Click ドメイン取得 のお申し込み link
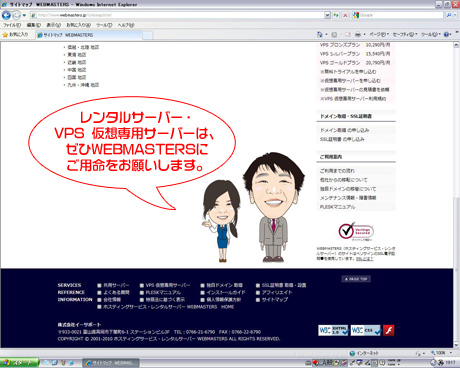This screenshot has width=460, height=368. [344, 130]
